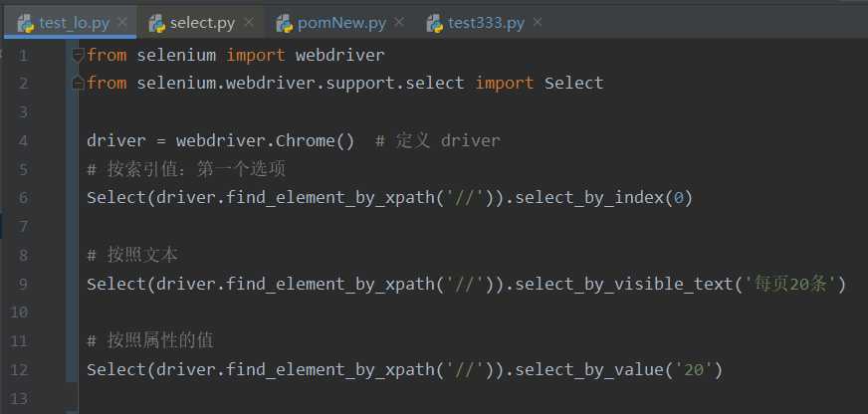Click gutter line number 6 to set breakpoint

(24, 198)
